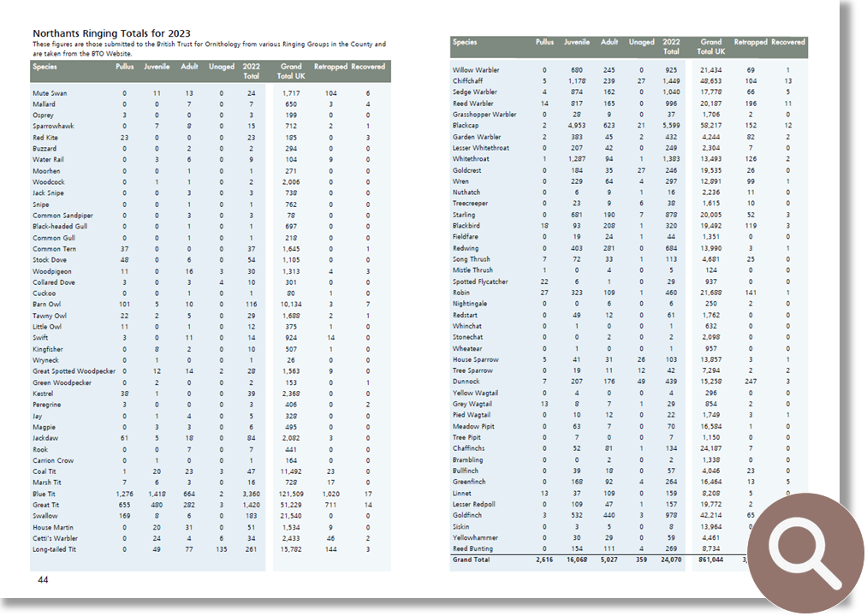Click the Retrapped header in the left table
The image size is (867, 616).
pyautogui.click(x=331, y=67)
